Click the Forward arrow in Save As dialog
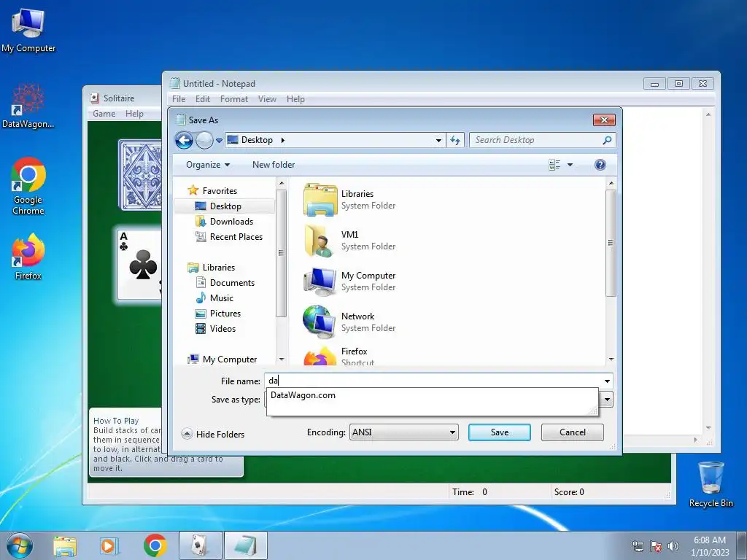 pyautogui.click(x=204, y=140)
